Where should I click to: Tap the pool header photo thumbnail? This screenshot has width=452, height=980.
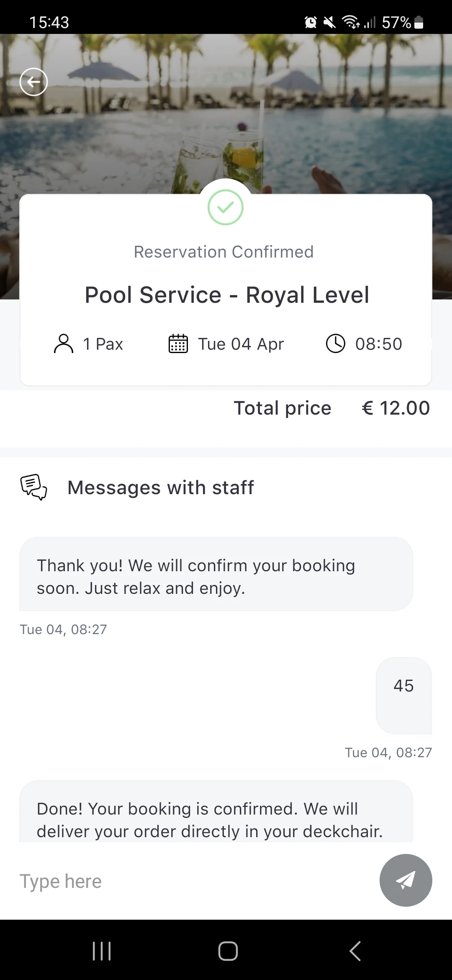point(226,113)
